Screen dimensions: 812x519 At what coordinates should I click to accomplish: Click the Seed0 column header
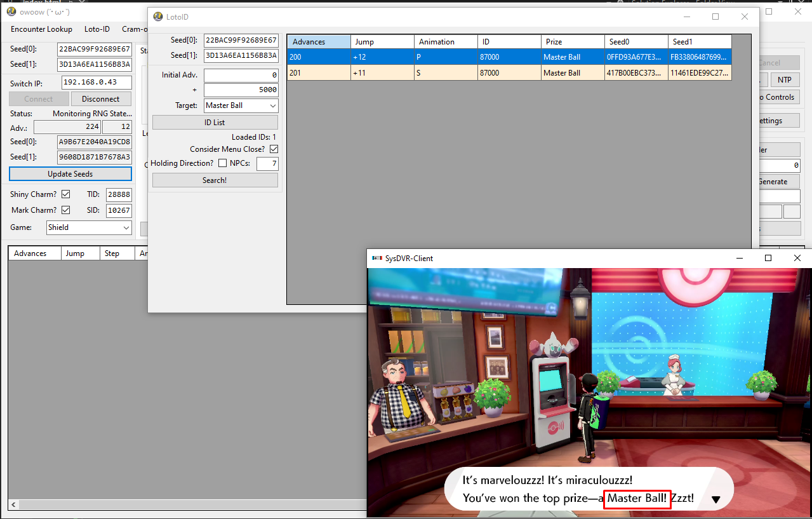point(636,42)
